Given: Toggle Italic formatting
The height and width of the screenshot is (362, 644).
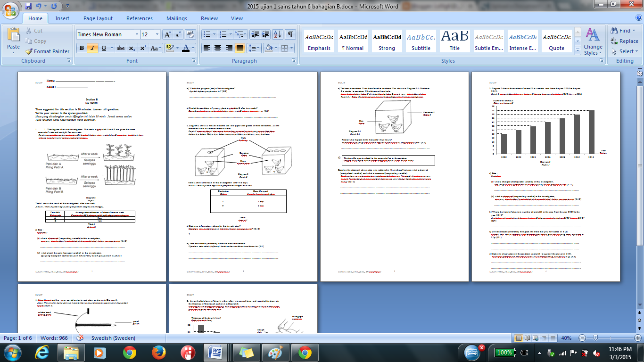Looking at the screenshot, I should [92, 48].
